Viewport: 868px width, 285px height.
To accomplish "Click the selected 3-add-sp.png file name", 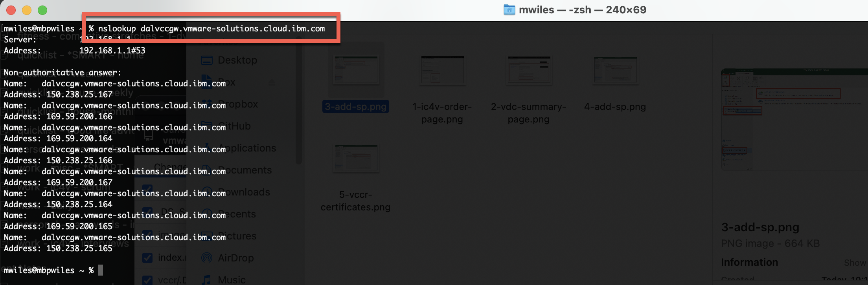I will [355, 107].
